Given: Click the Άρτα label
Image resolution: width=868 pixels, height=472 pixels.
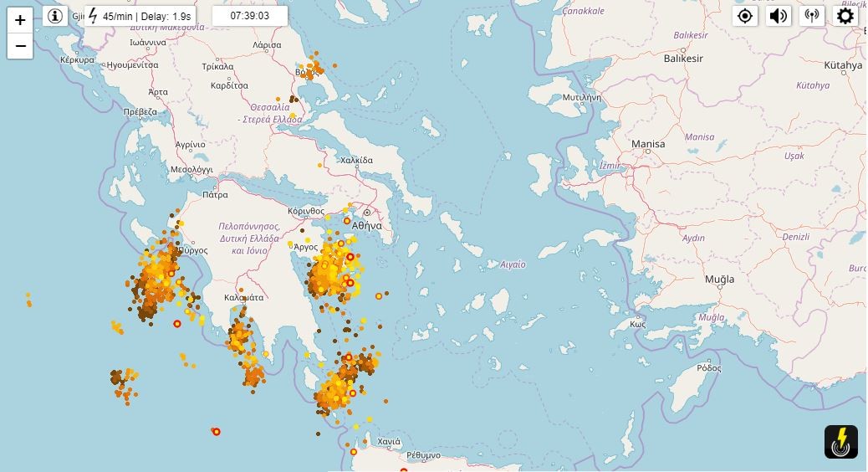Looking at the screenshot, I should (x=158, y=91).
